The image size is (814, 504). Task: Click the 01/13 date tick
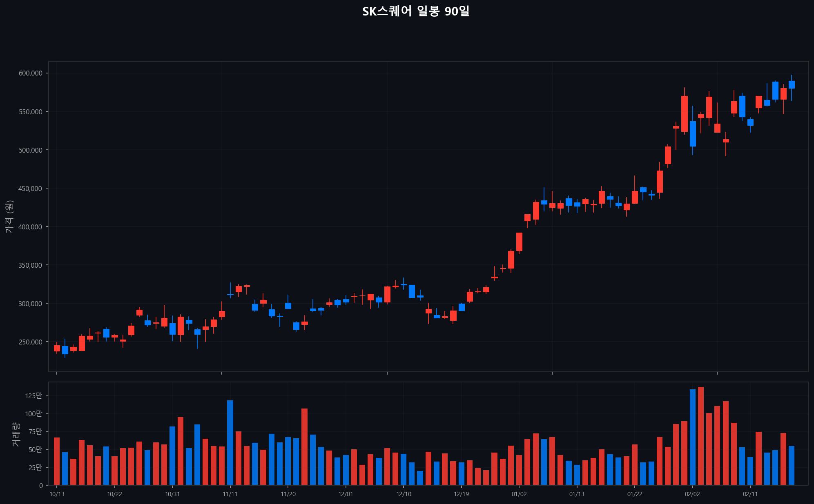point(578,494)
